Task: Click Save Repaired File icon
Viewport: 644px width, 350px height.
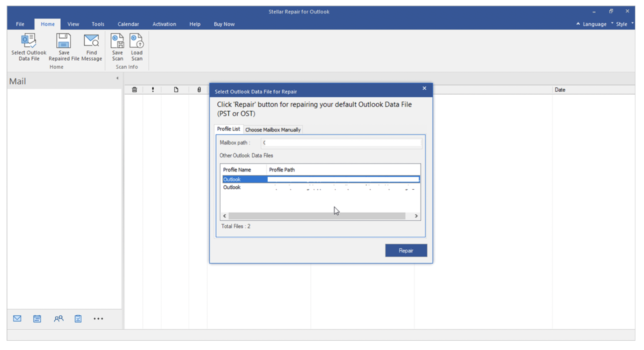Action: [x=64, y=41]
